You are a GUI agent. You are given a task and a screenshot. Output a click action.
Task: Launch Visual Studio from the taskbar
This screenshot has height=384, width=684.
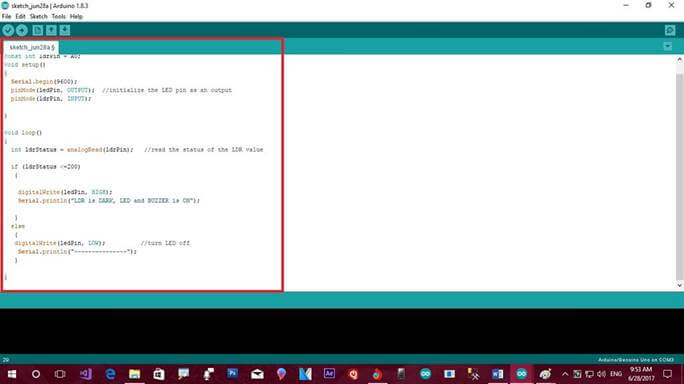coord(86,374)
